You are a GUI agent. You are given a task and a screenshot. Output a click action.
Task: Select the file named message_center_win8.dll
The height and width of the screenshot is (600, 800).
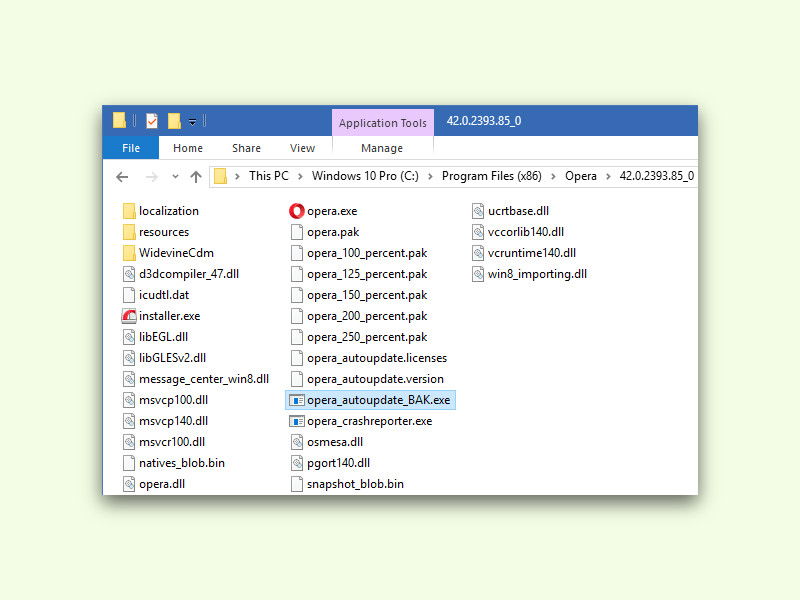pos(196,379)
